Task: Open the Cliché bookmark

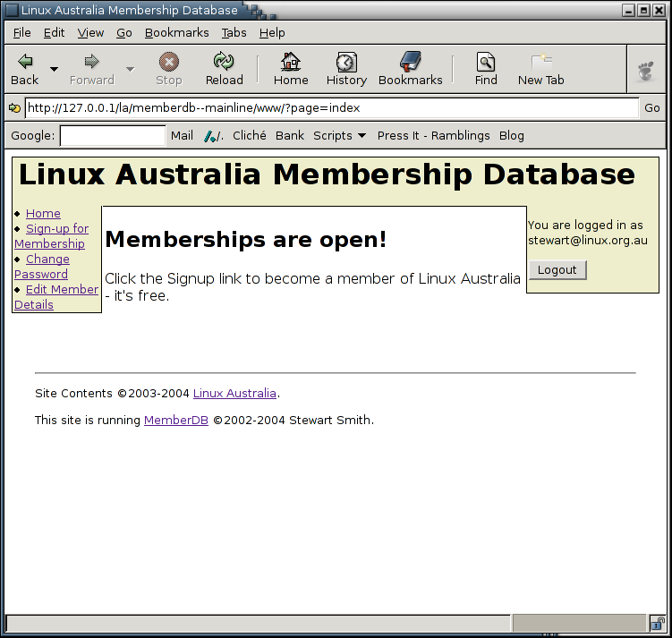Action: (x=249, y=136)
